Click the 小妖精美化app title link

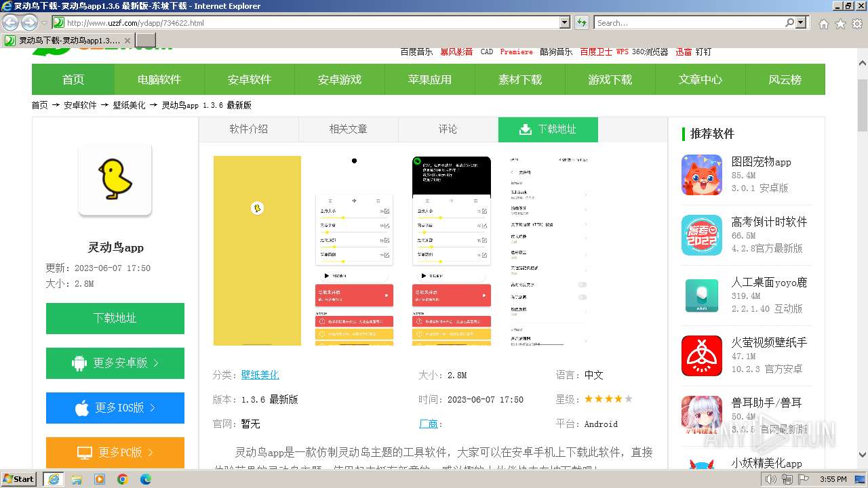(x=766, y=464)
